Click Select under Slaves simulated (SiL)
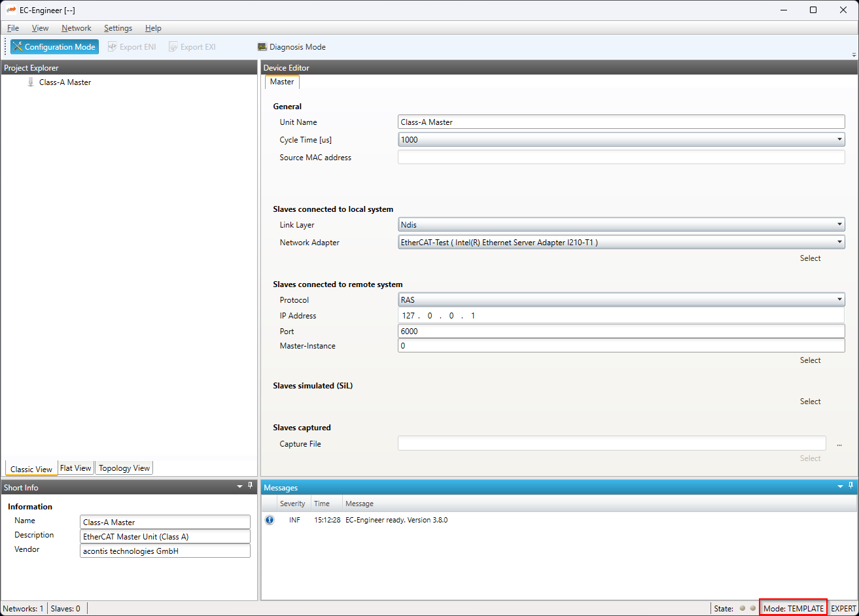The image size is (859, 616). click(810, 402)
